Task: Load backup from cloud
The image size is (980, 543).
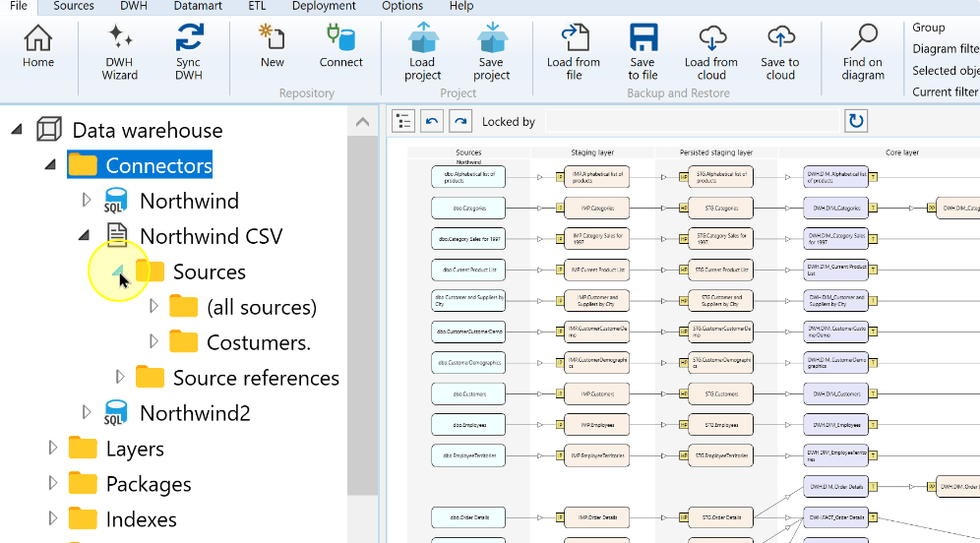Action: [x=711, y=52]
